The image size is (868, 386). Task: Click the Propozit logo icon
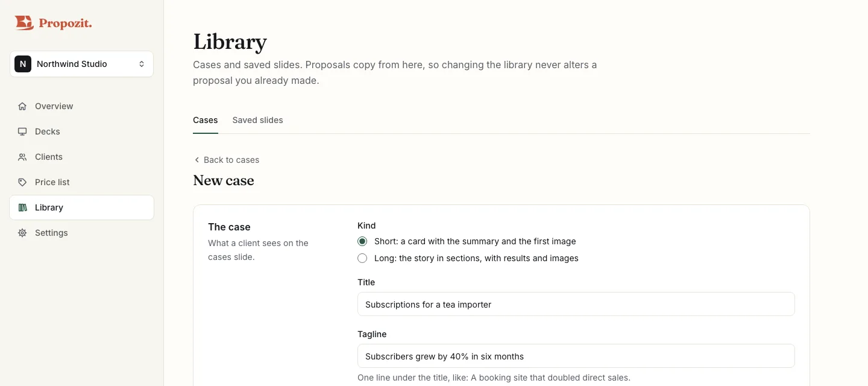click(24, 23)
